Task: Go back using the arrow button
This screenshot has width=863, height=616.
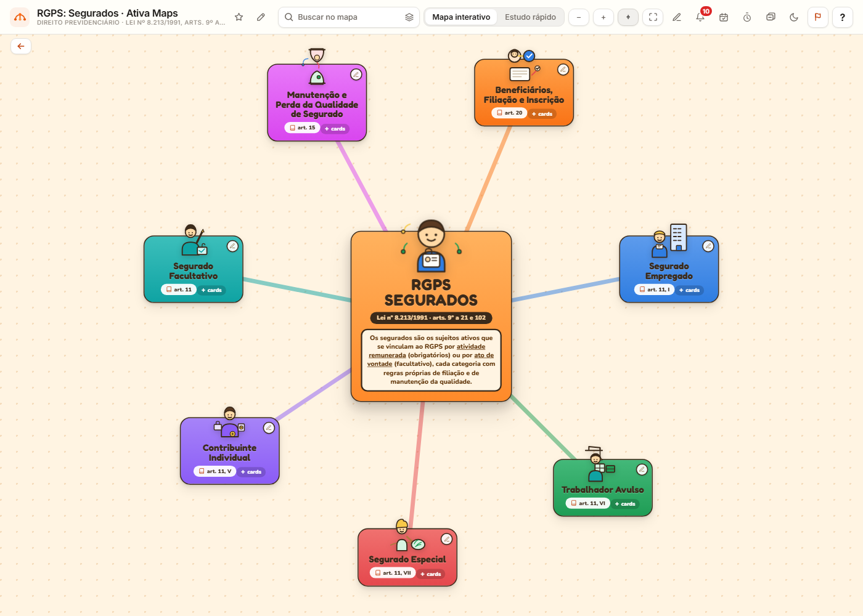Action: click(21, 46)
